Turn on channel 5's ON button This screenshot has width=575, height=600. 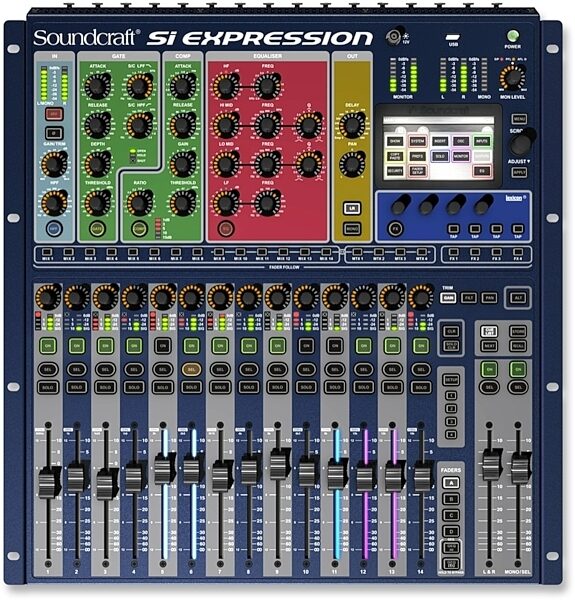[x=163, y=346]
